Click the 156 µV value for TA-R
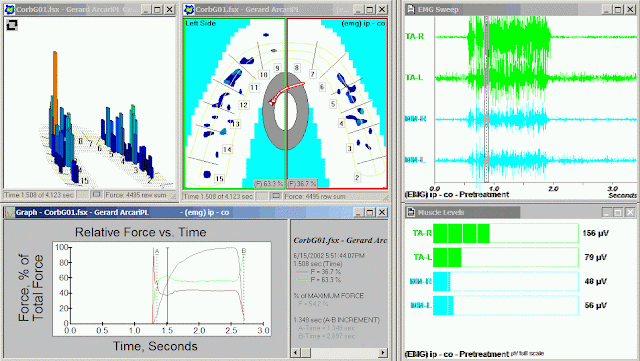 tap(596, 233)
